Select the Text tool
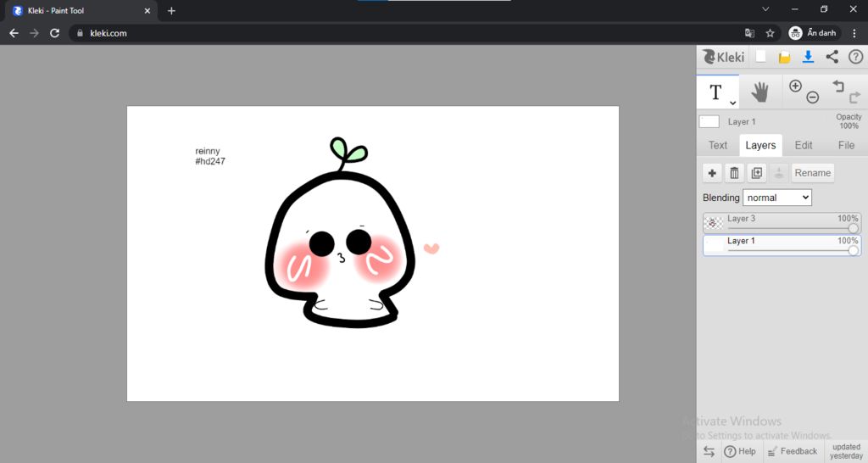The height and width of the screenshot is (463, 868). 717,92
